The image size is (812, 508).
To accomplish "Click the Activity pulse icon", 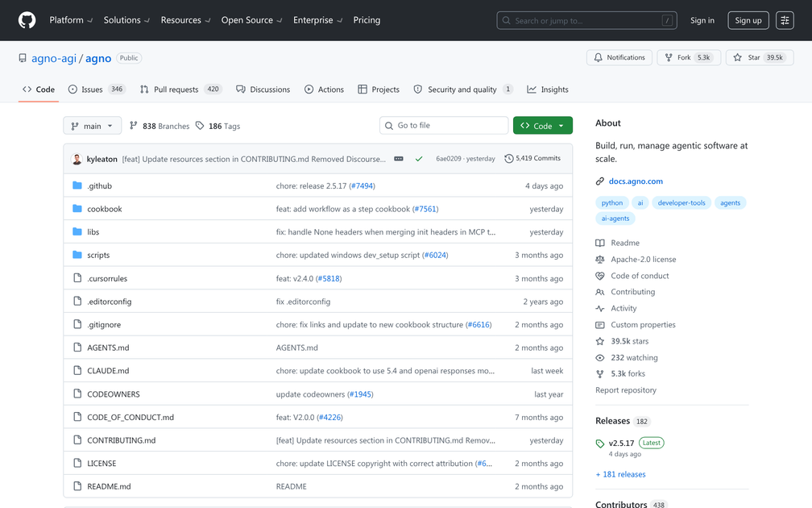I will (599, 308).
